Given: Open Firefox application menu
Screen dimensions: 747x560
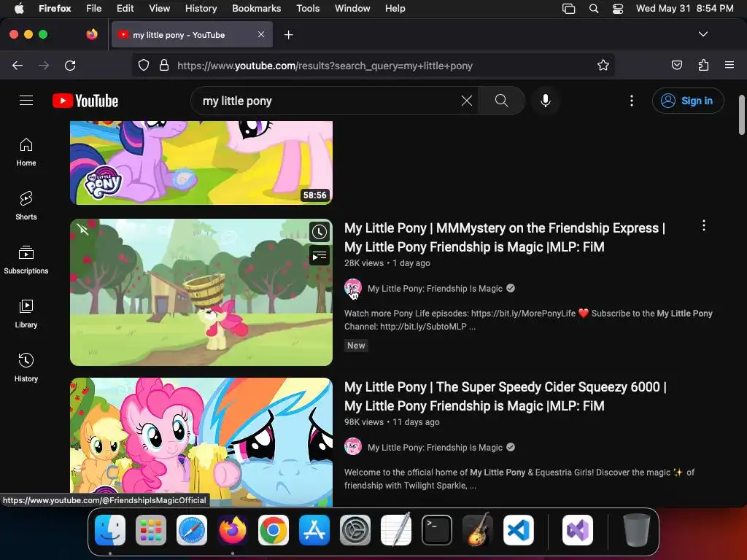Looking at the screenshot, I should point(729,66).
